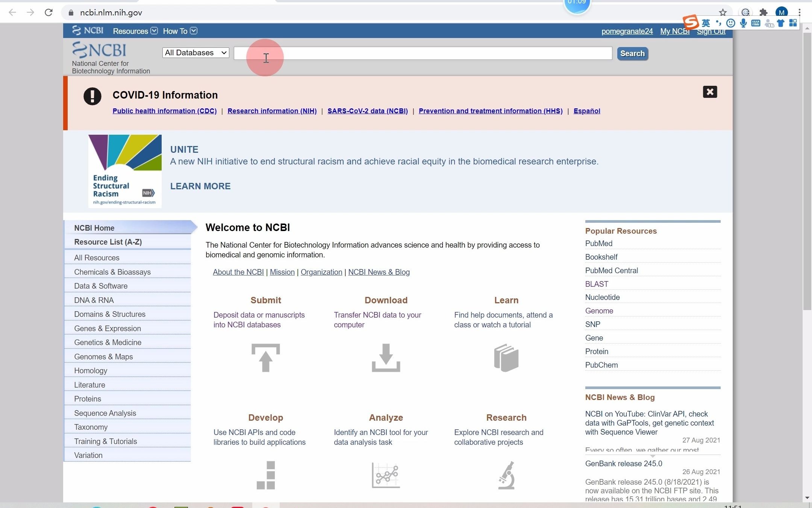Open the All Databases dropdown
The image size is (812, 508).
[x=195, y=53]
